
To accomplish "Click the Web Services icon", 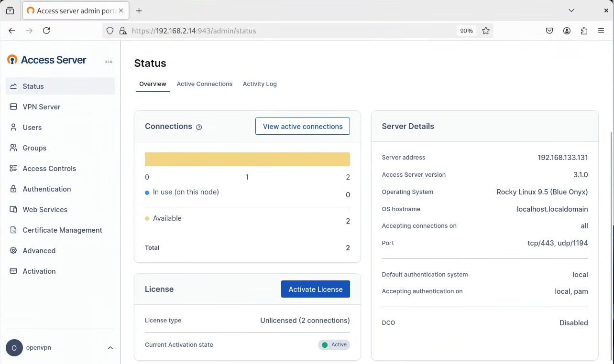I will [x=13, y=210].
